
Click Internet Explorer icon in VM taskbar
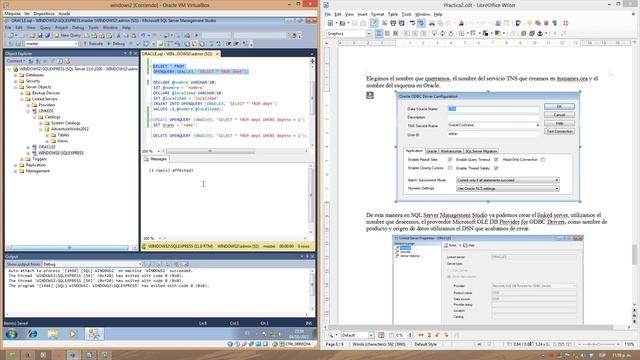point(32,334)
